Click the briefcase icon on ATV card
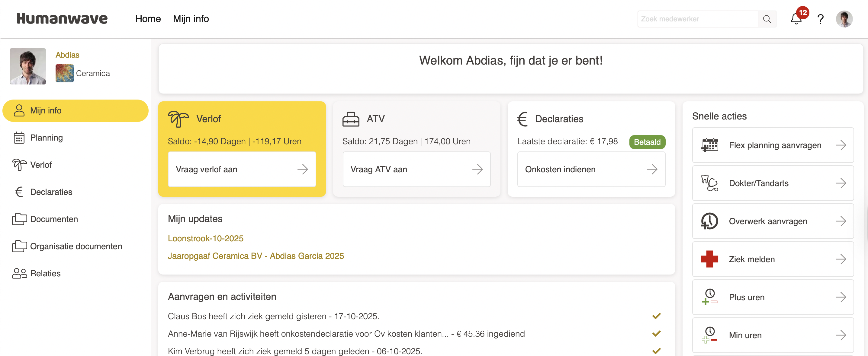Viewport: 868px width, 356px height. click(x=351, y=119)
